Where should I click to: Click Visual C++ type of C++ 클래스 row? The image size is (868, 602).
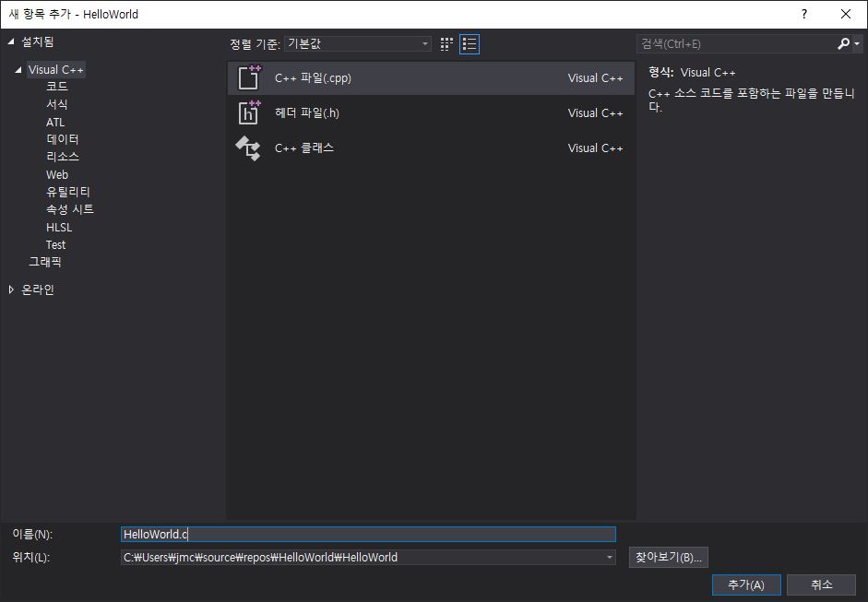point(595,148)
